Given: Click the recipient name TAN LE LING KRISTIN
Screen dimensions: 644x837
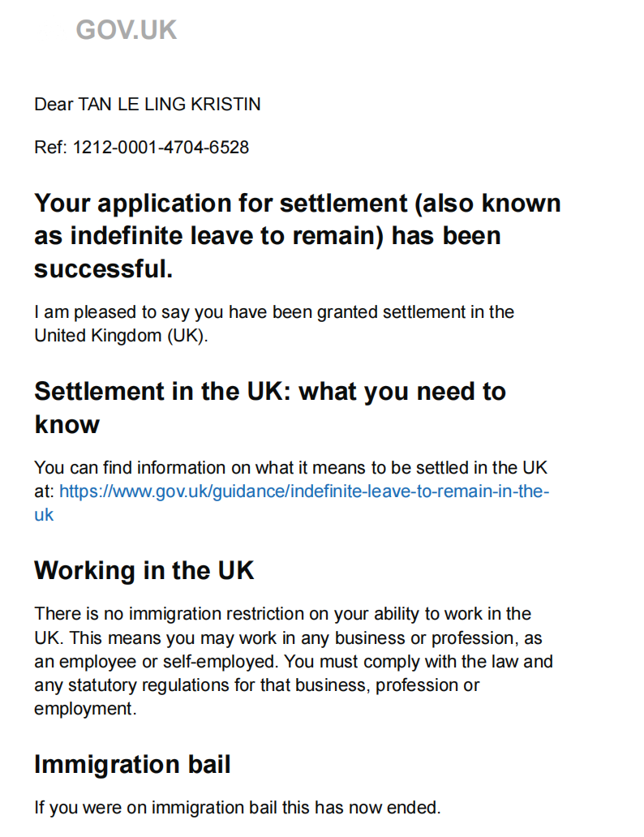Looking at the screenshot, I should coord(169,105).
